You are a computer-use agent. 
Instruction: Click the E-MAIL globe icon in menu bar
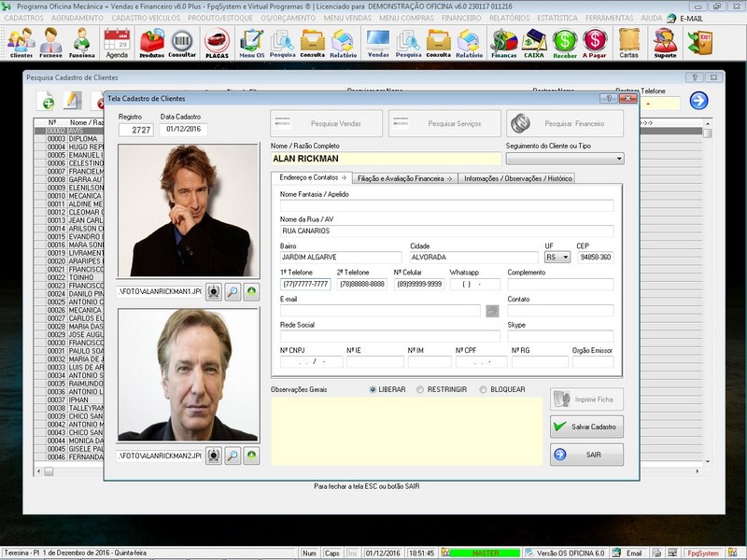[x=671, y=18]
